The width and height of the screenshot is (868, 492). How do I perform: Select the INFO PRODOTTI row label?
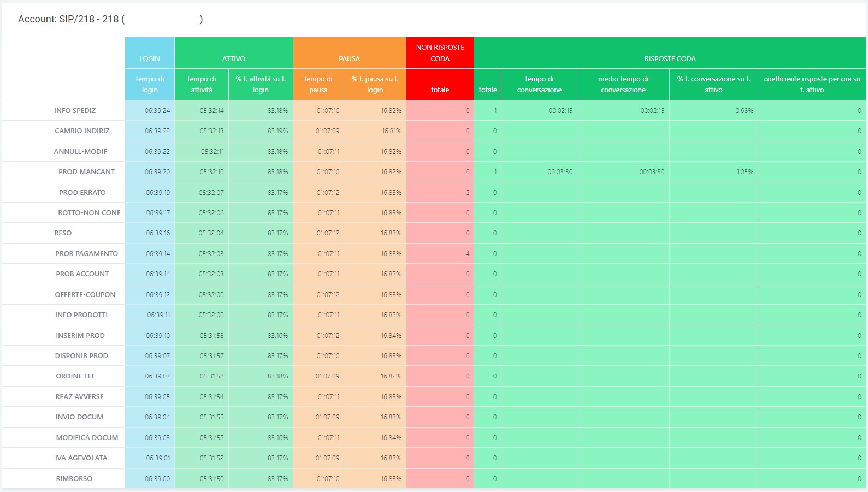click(81, 315)
